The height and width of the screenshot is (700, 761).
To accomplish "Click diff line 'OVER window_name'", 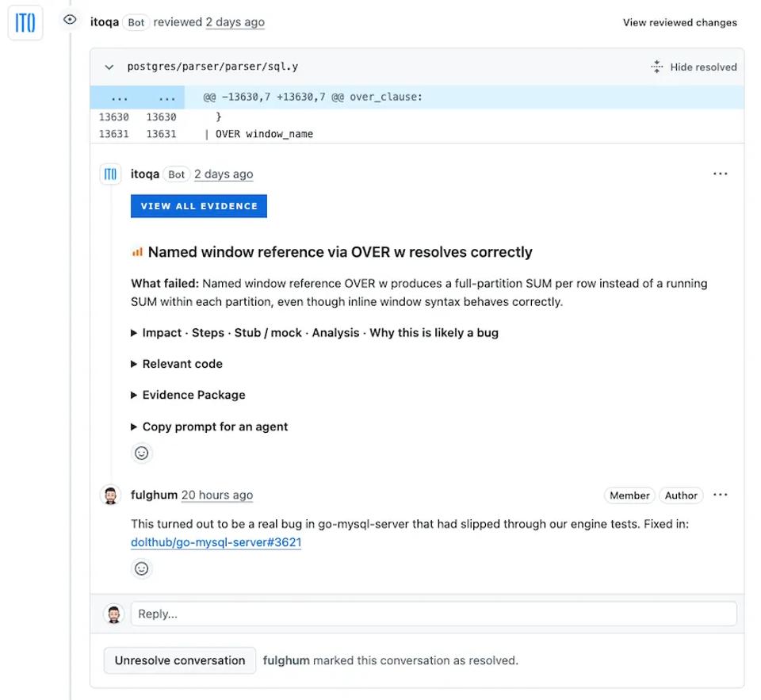I will (264, 134).
